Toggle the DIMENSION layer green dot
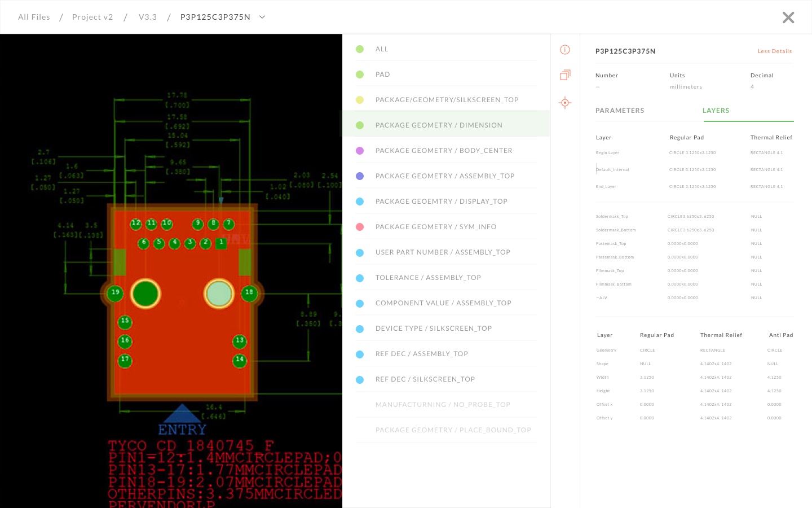This screenshot has height=508, width=812. [x=360, y=125]
